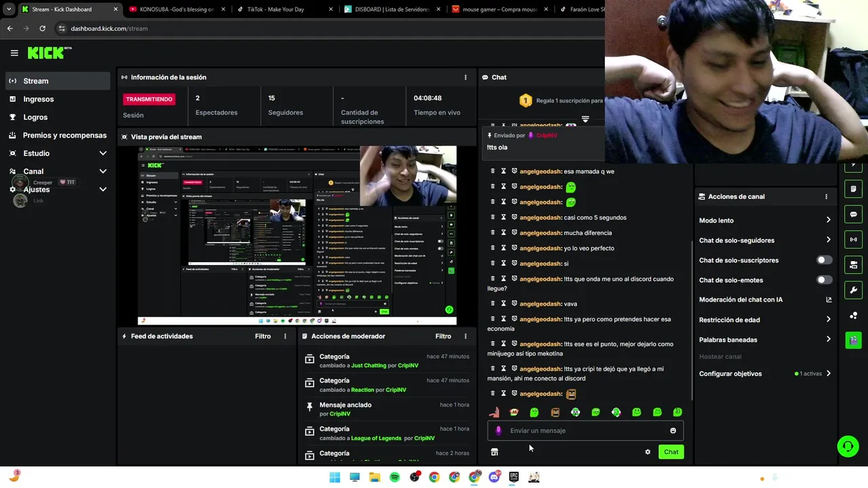Open Discord from the taskbar
Viewport: 868px width, 488px height.
click(494, 477)
